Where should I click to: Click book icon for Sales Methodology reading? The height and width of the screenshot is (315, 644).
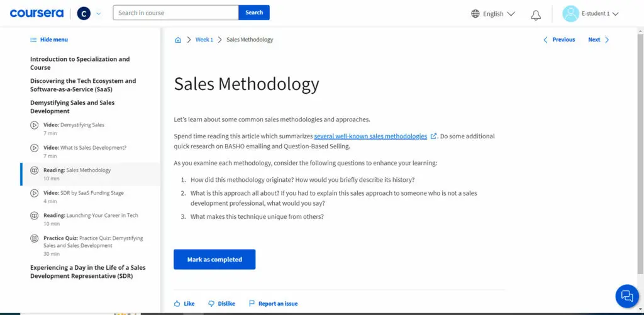pos(35,170)
